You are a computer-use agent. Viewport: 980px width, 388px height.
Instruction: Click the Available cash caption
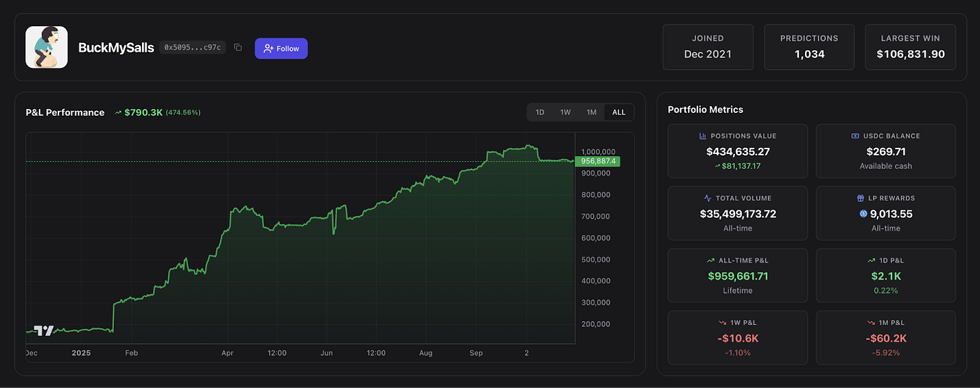coord(886,166)
